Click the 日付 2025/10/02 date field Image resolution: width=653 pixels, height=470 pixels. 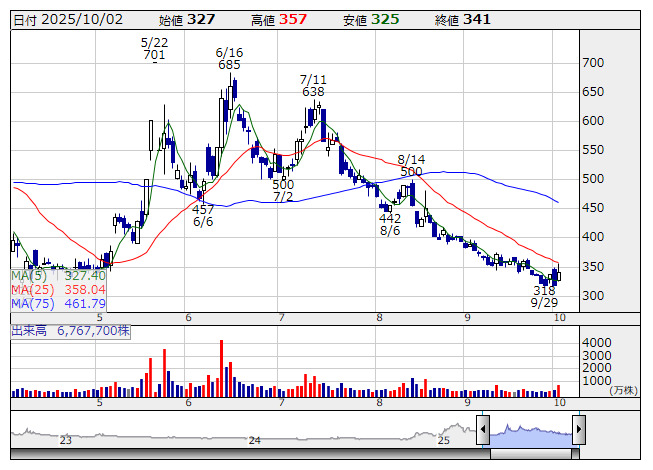tap(68, 20)
